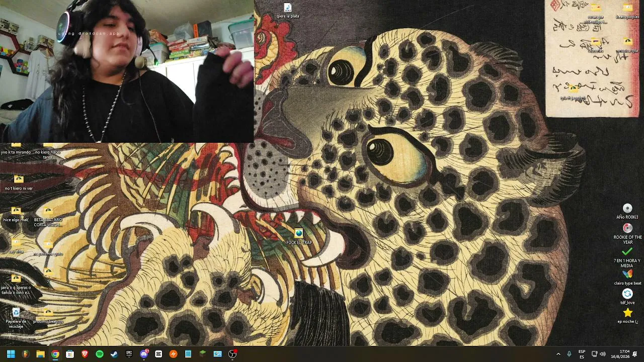
Task: Select the 'Papelera de reciclaje' icon
Action: click(16, 318)
